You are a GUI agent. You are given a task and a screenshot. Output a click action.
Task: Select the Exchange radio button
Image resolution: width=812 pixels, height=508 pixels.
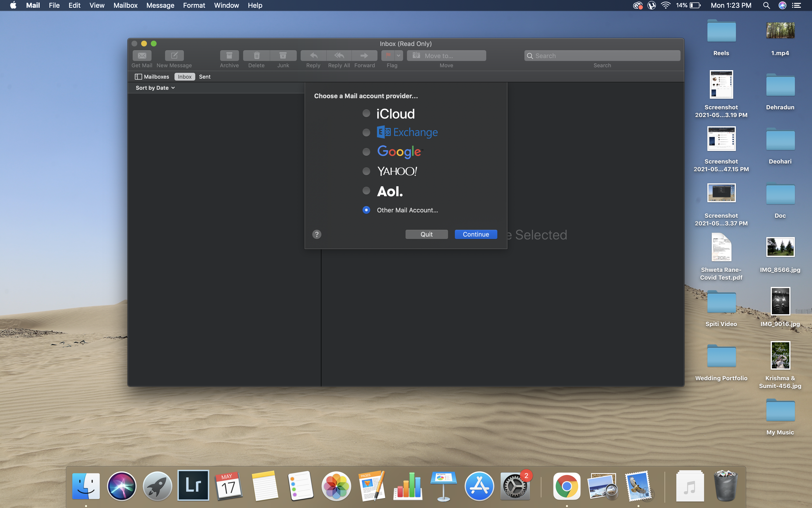pos(366,132)
